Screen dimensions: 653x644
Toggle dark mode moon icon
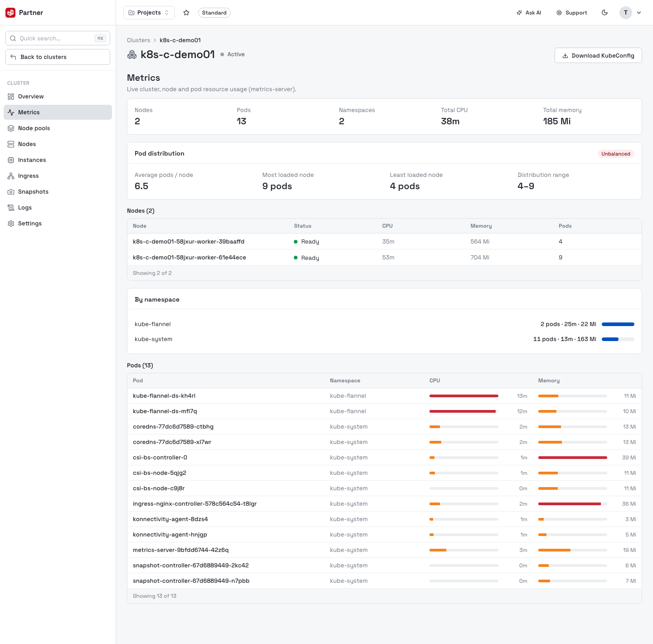pyautogui.click(x=604, y=13)
